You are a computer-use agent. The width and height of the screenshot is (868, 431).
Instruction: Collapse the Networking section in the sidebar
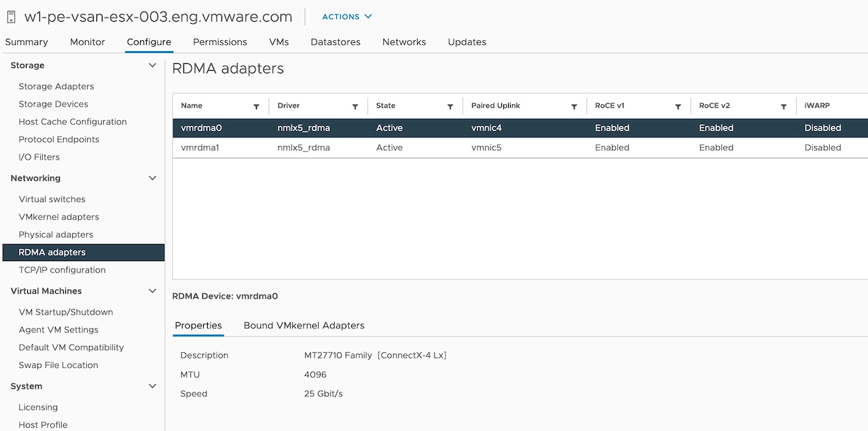tap(151, 178)
